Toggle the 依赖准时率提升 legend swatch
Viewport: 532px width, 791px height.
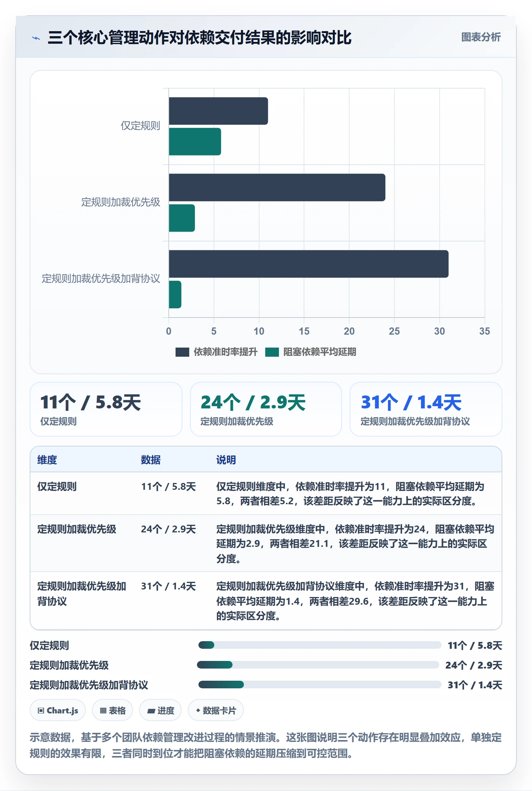click(182, 352)
